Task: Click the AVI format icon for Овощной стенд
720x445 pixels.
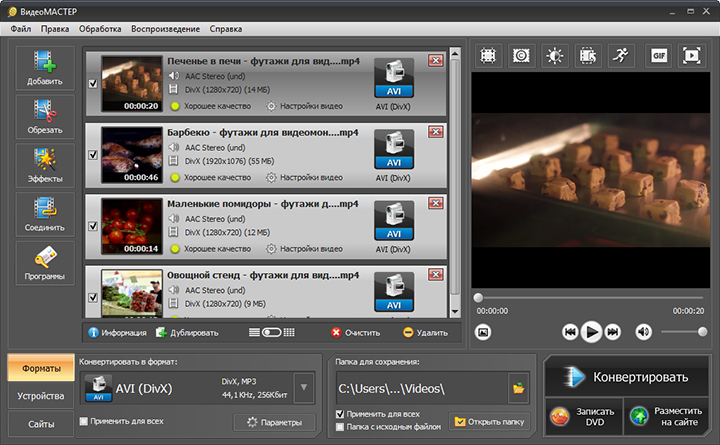Action: tap(394, 292)
